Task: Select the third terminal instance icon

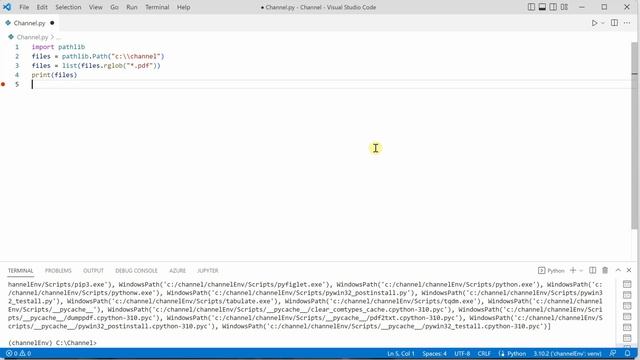Action: [x=627, y=306]
